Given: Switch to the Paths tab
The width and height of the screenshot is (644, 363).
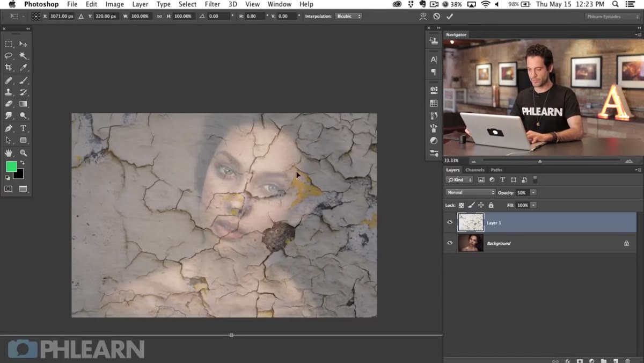Looking at the screenshot, I should pyautogui.click(x=496, y=170).
